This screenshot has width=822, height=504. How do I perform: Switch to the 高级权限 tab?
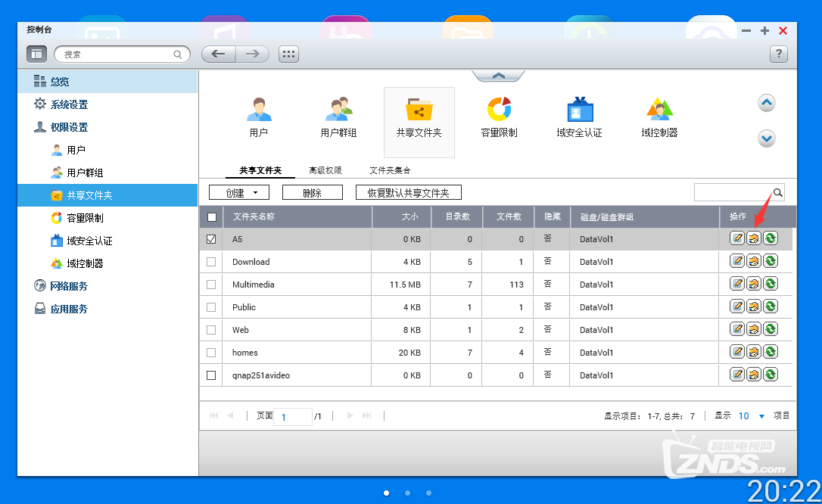(325, 170)
